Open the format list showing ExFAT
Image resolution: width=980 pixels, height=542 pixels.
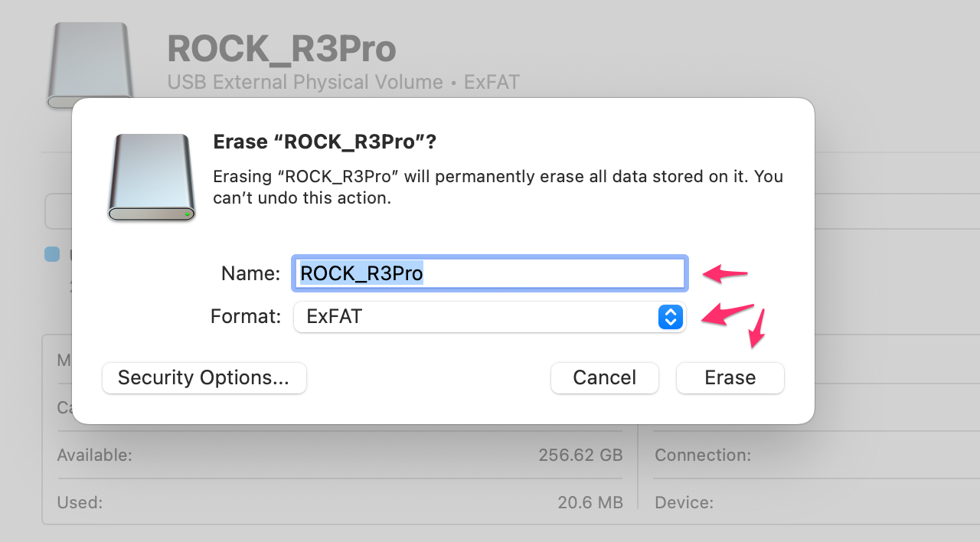490,317
